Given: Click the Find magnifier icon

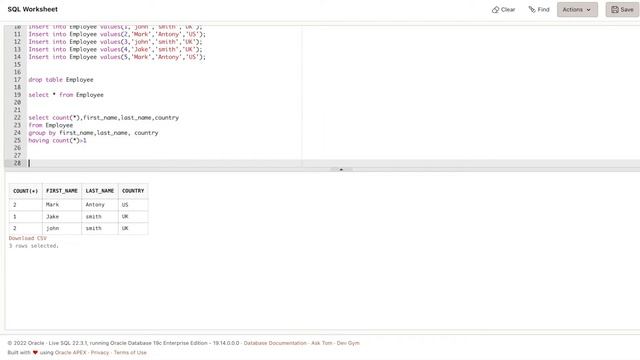Looking at the screenshot, I should point(532,9).
